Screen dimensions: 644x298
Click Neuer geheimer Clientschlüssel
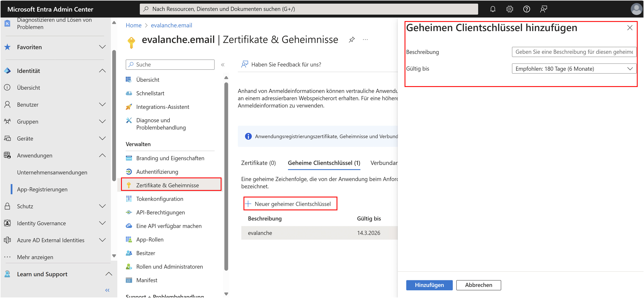coord(290,204)
